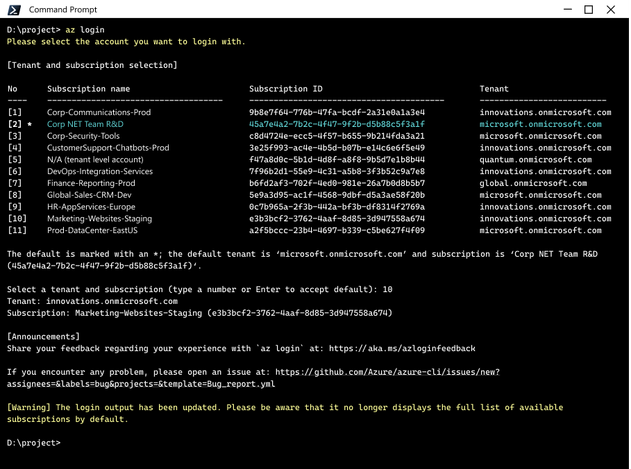Open the aka.ms/azloginfeedback link

pyautogui.click(x=402, y=348)
